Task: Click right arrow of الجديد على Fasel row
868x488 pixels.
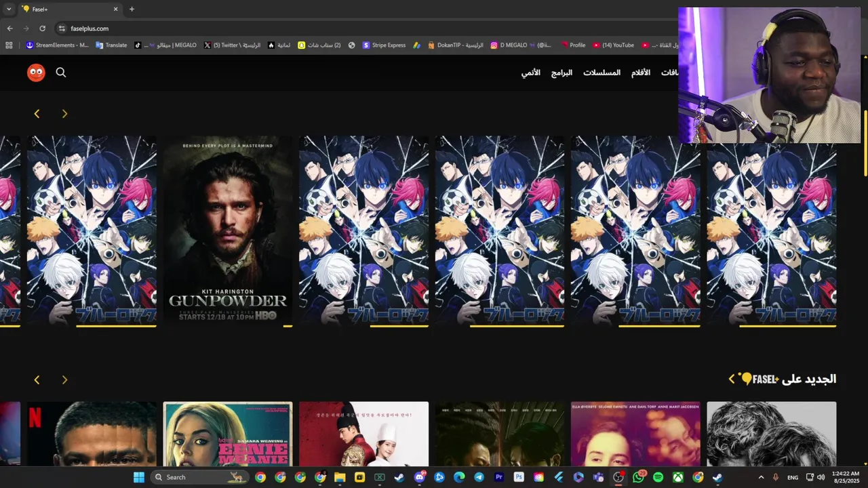Action: point(64,380)
